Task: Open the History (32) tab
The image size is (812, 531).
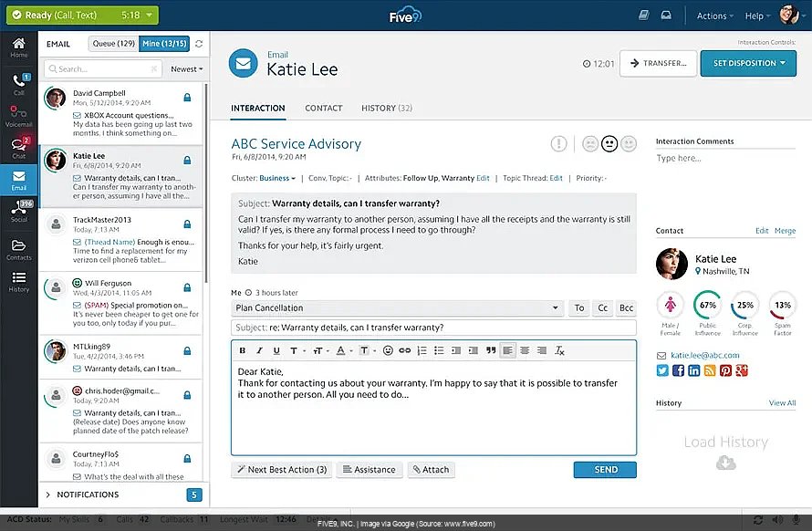Action: [386, 109]
